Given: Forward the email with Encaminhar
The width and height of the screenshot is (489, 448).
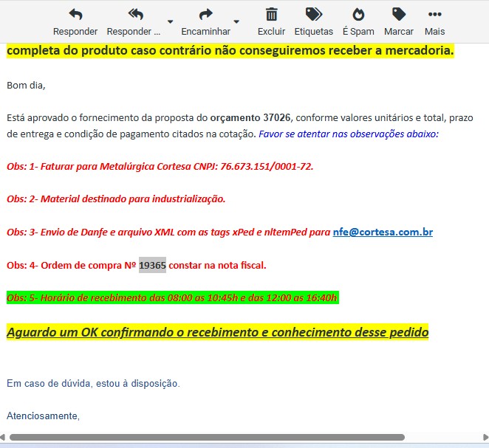Looking at the screenshot, I should pos(206,15).
